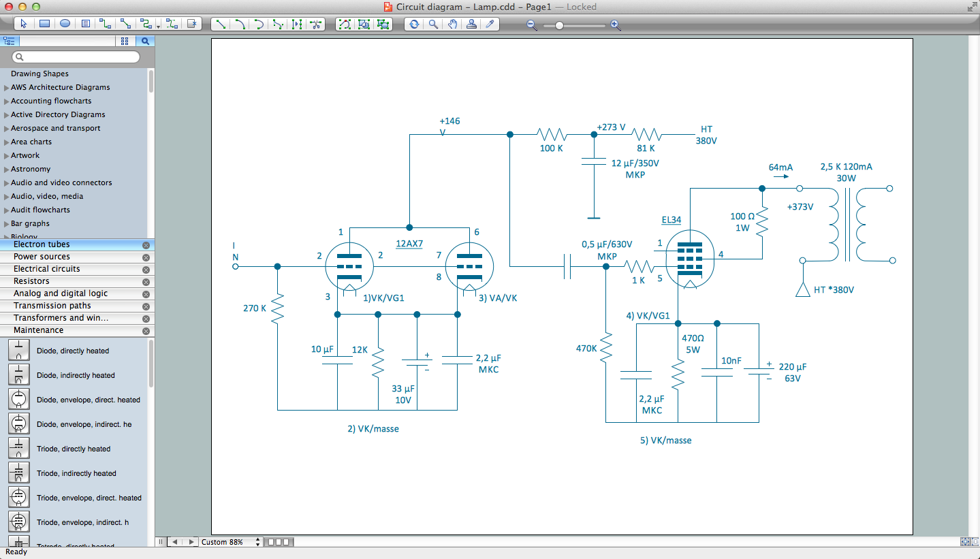980x559 pixels.
Task: Click into the library search field
Action: 75,57
